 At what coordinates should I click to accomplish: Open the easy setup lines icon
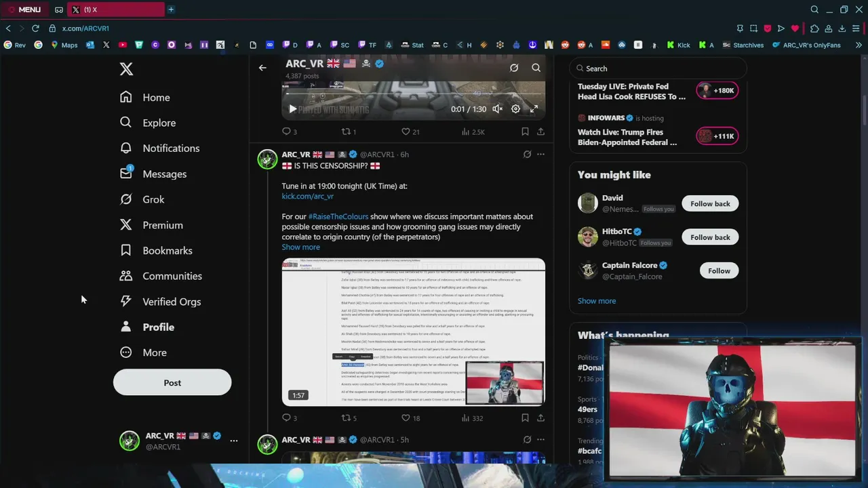(x=856, y=28)
